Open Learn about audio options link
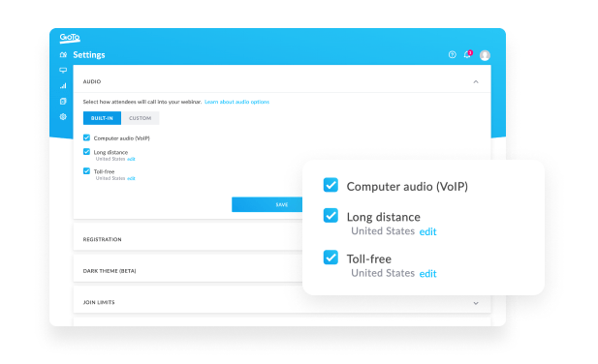 236,102
